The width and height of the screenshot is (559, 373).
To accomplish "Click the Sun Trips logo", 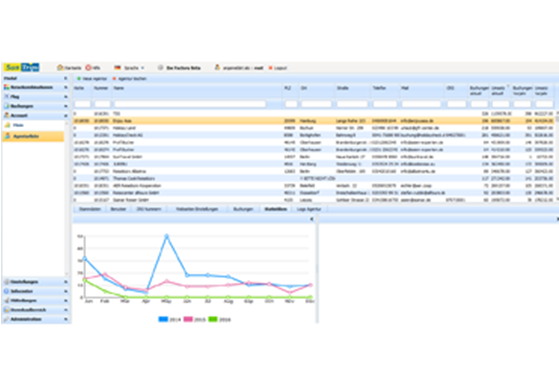I will 22,67.
